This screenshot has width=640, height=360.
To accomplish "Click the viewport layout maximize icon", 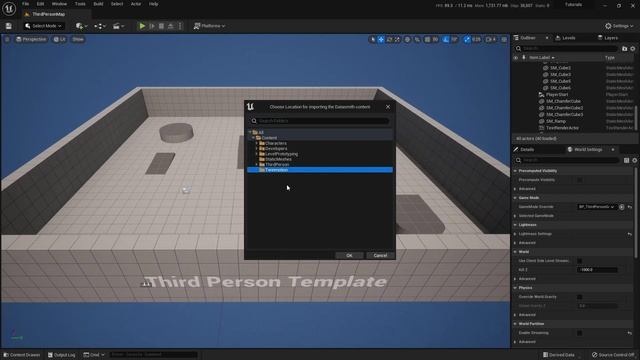I will pyautogui.click(x=504, y=40).
